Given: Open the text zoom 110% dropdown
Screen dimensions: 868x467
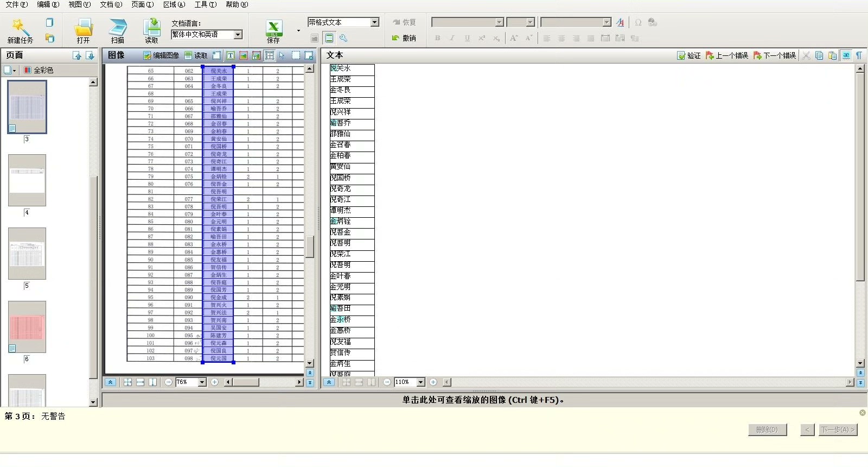Looking at the screenshot, I should [420, 382].
